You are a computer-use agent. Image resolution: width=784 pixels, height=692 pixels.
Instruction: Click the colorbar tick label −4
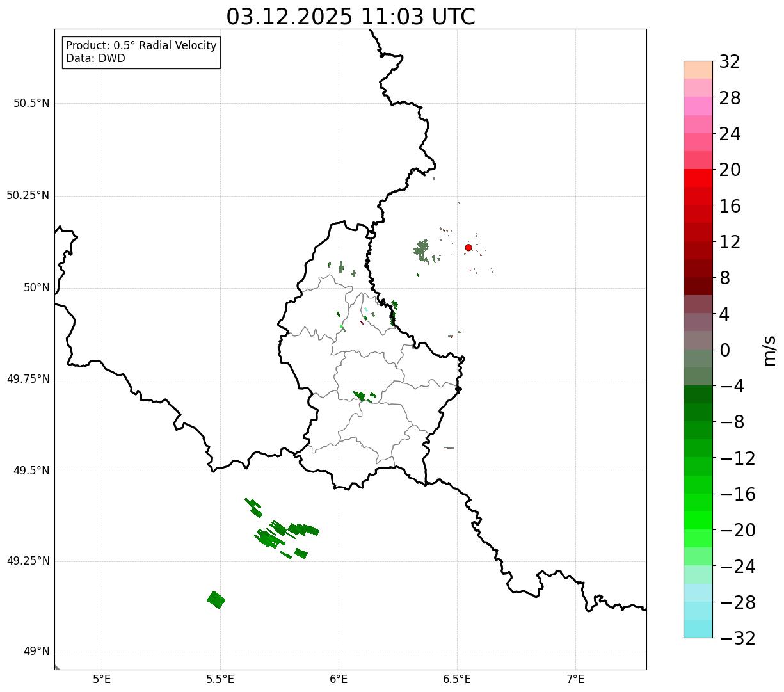731,386
